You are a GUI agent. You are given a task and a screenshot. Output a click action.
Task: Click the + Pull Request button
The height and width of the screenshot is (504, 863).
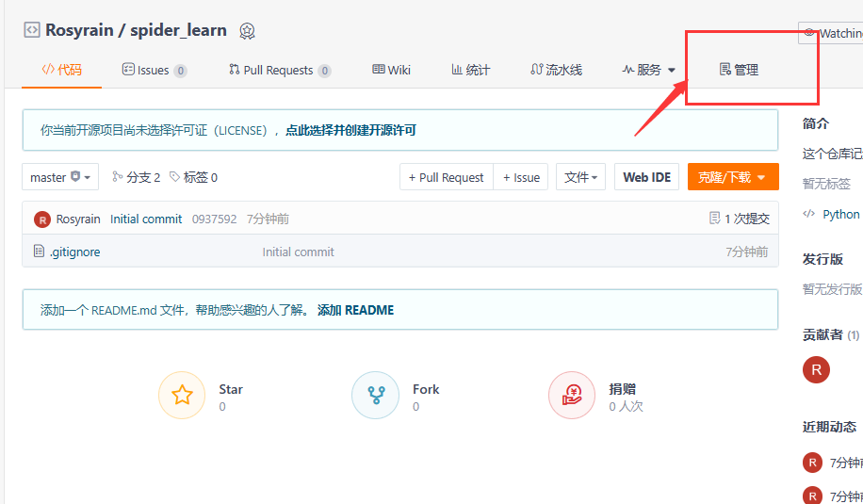pos(447,176)
